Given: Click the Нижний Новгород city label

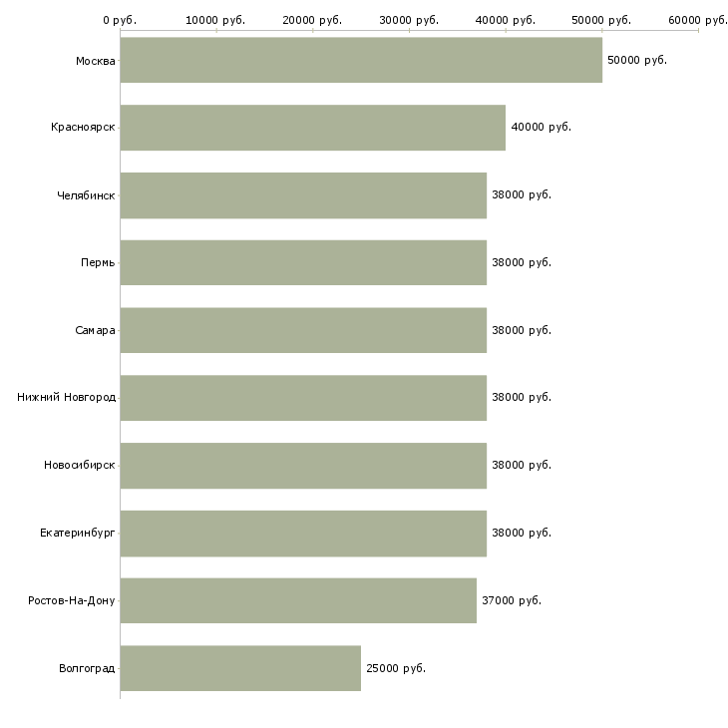Looking at the screenshot, I should [x=67, y=398].
